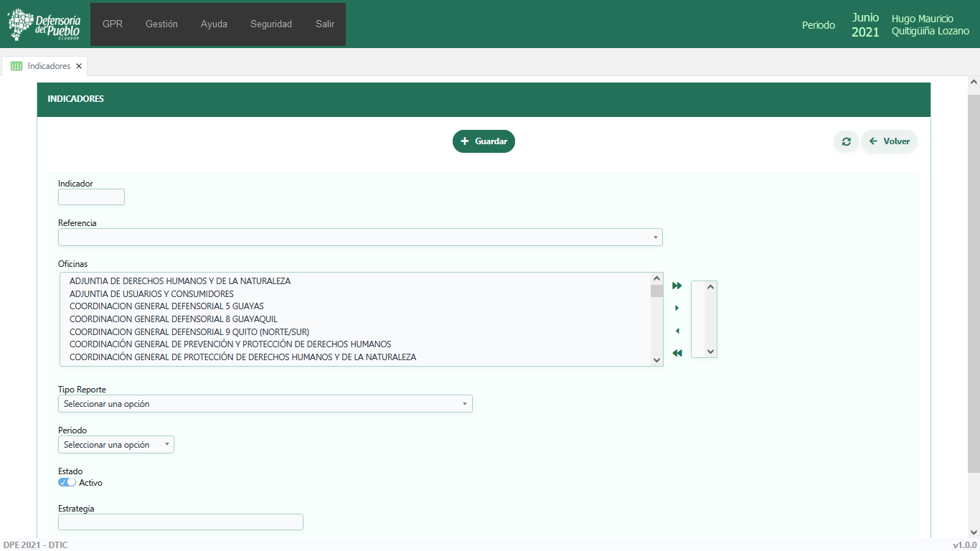Click the Guardar button
Image resolution: width=980 pixels, height=551 pixels.
484,141
